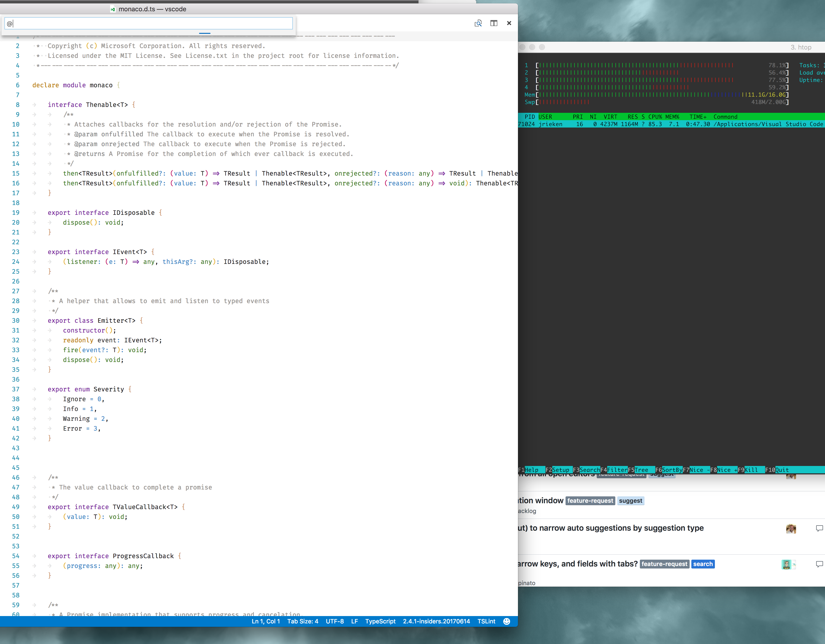Filter issues by the feature-request label

590,501
